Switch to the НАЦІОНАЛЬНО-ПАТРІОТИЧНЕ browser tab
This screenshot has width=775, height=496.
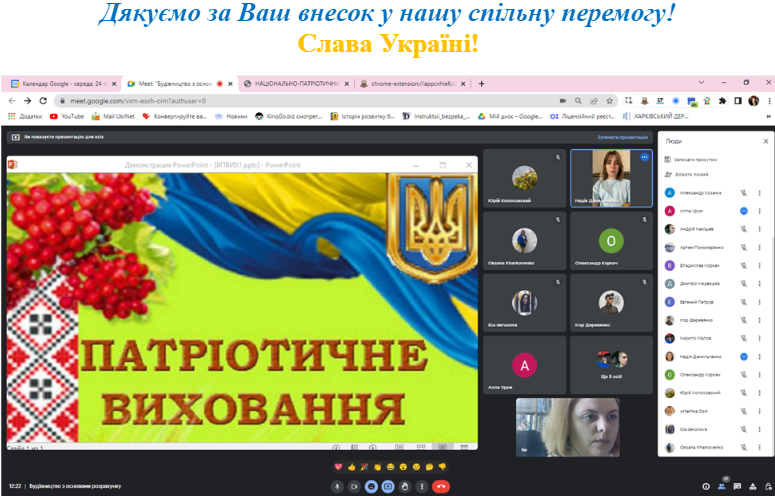coord(295,84)
